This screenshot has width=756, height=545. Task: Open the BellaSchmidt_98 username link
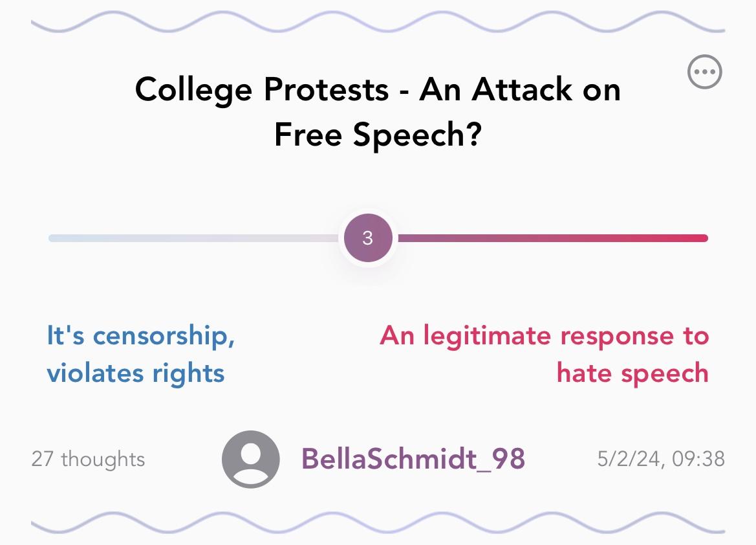413,459
